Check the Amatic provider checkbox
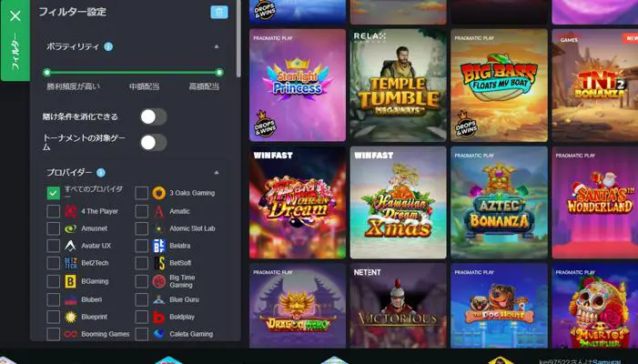 [141, 211]
